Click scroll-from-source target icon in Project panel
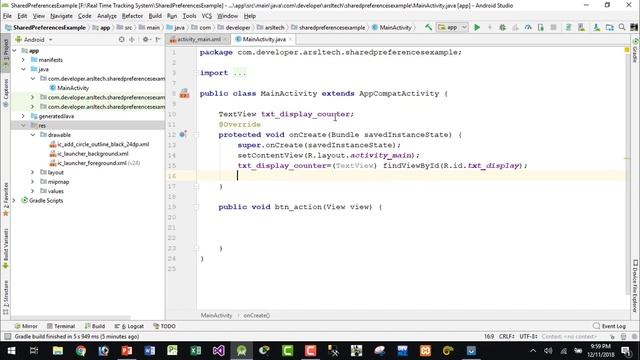This screenshot has height=360, width=640. pyautogui.click(x=121, y=40)
